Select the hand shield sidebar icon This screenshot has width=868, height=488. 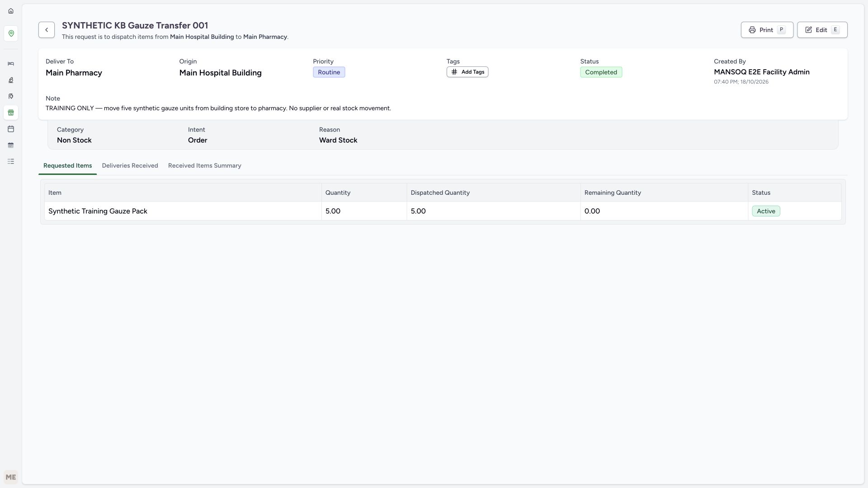coord(11,96)
